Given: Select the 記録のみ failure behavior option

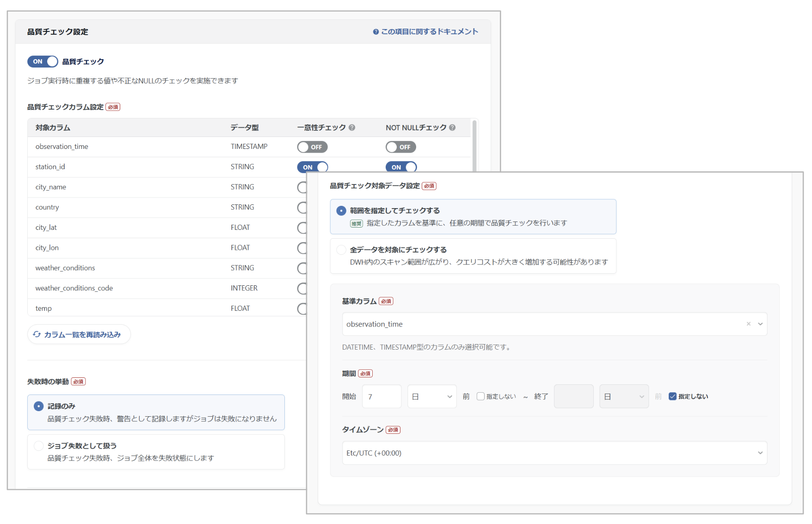Looking at the screenshot, I should tap(38, 406).
